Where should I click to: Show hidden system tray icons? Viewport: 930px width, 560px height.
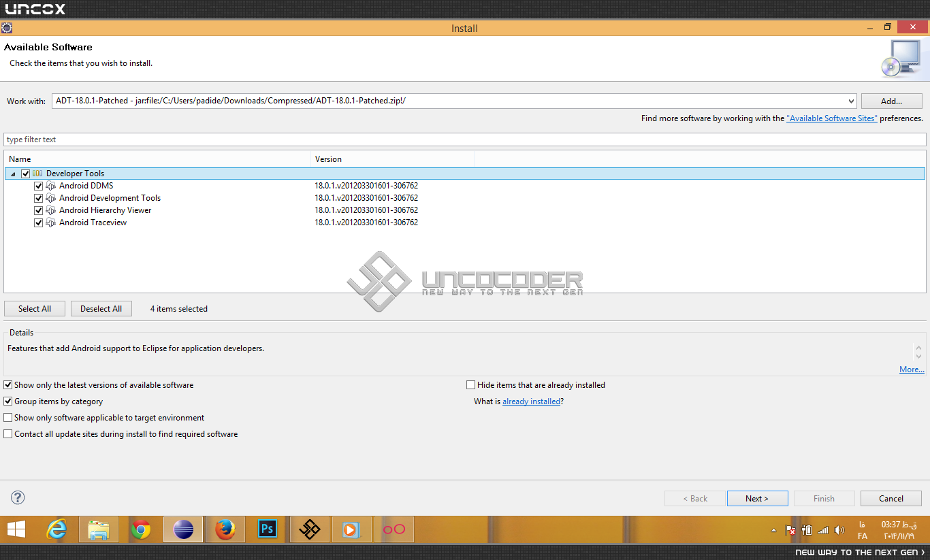pos(773,530)
